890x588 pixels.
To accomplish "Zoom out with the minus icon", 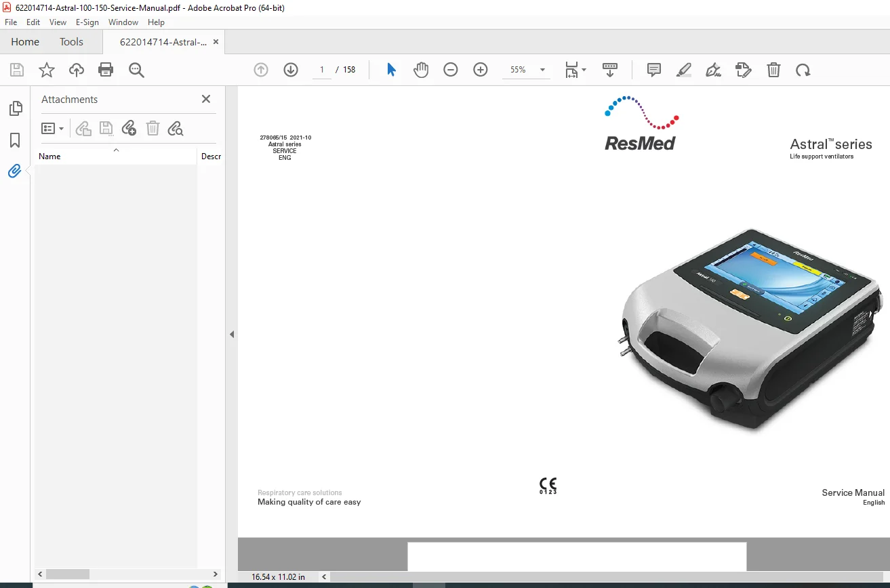I will 451,70.
